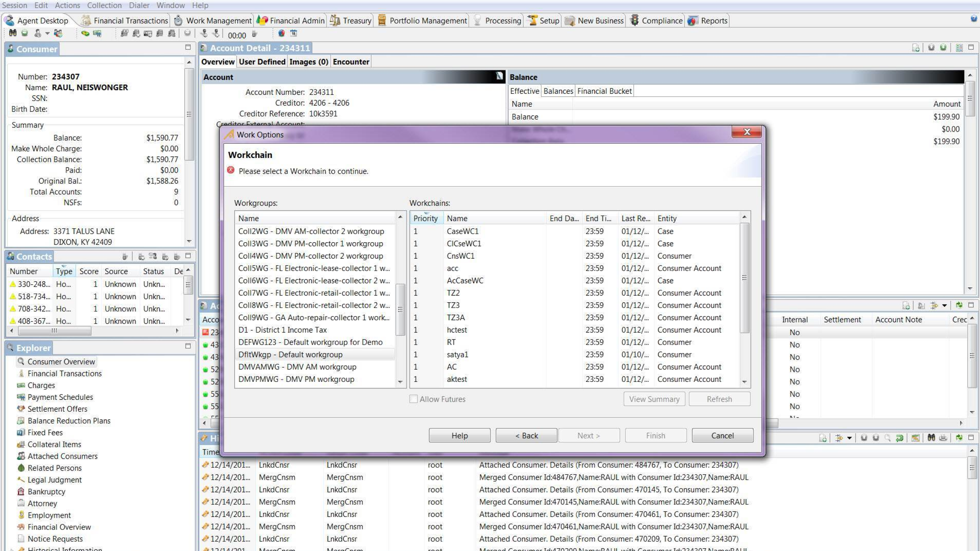Click the binoculars search icon in toolbar

coord(13,33)
